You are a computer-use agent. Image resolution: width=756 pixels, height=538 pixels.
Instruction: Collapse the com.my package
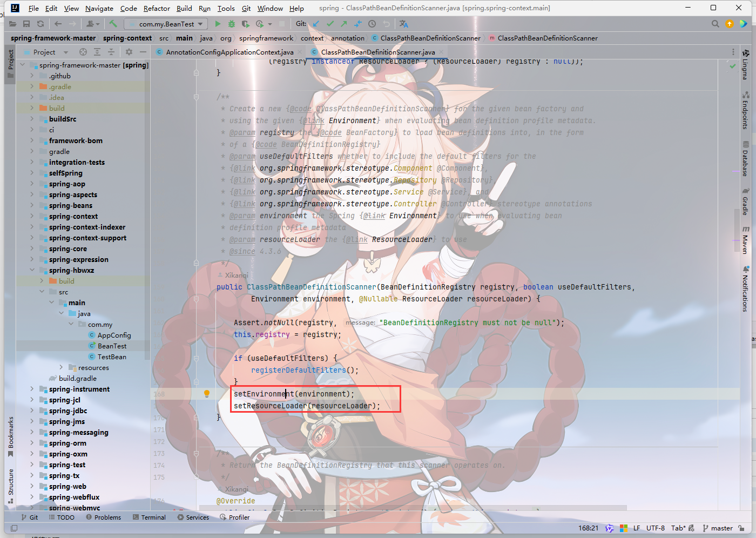point(71,324)
